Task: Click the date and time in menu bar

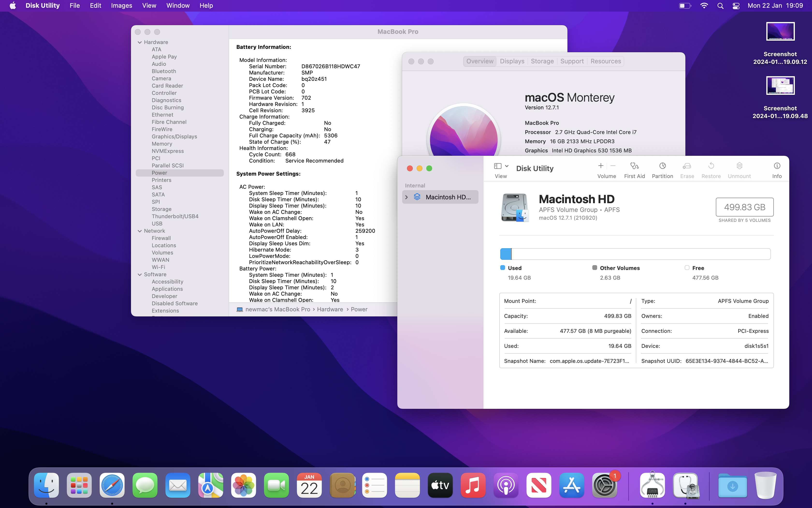Action: 775,6
